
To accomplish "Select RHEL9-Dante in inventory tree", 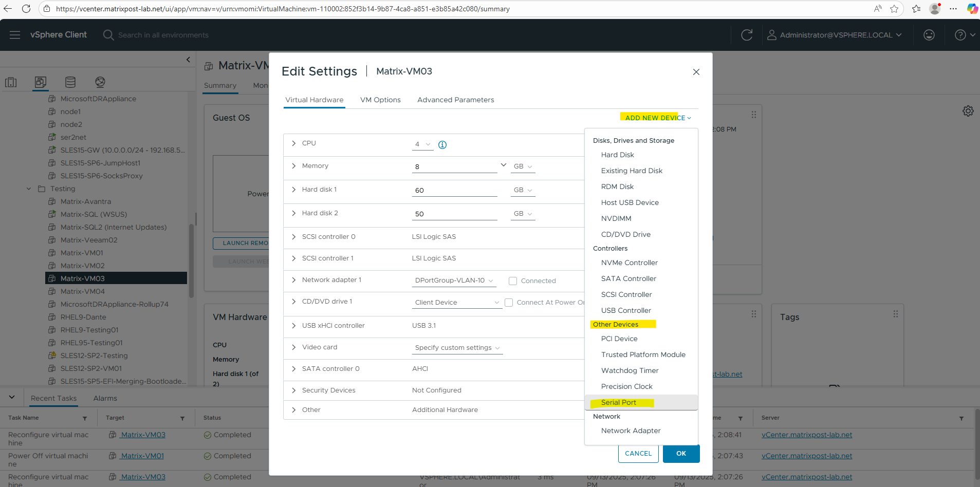I will tap(83, 317).
